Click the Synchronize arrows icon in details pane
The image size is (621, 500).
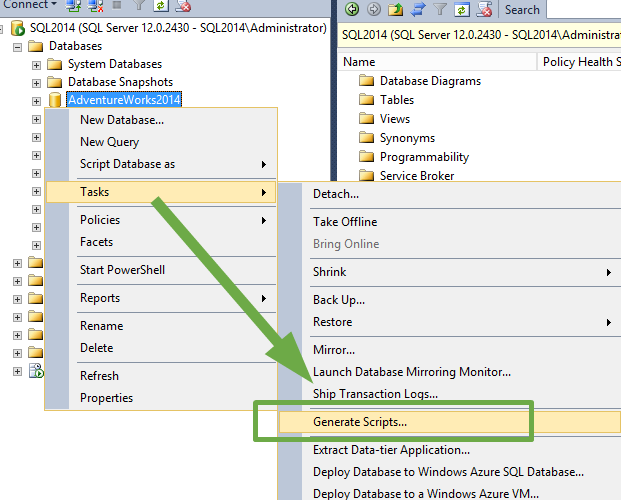pyautogui.click(x=418, y=10)
